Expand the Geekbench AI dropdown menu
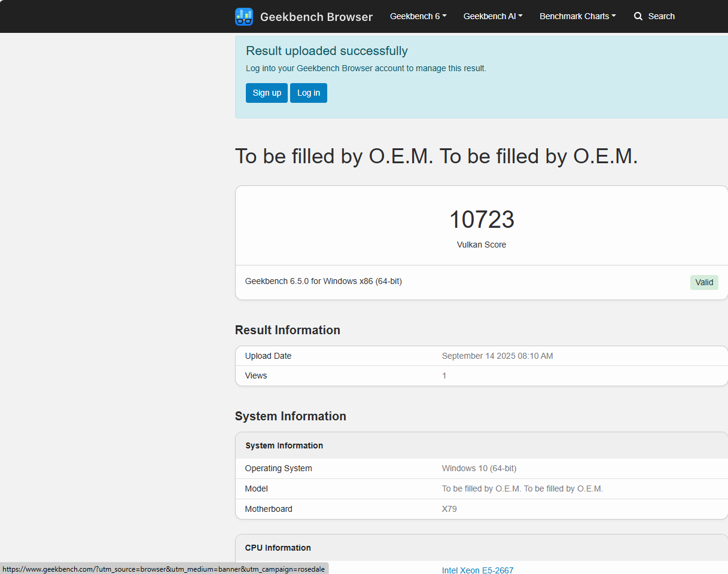This screenshot has height=574, width=728. coord(493,16)
